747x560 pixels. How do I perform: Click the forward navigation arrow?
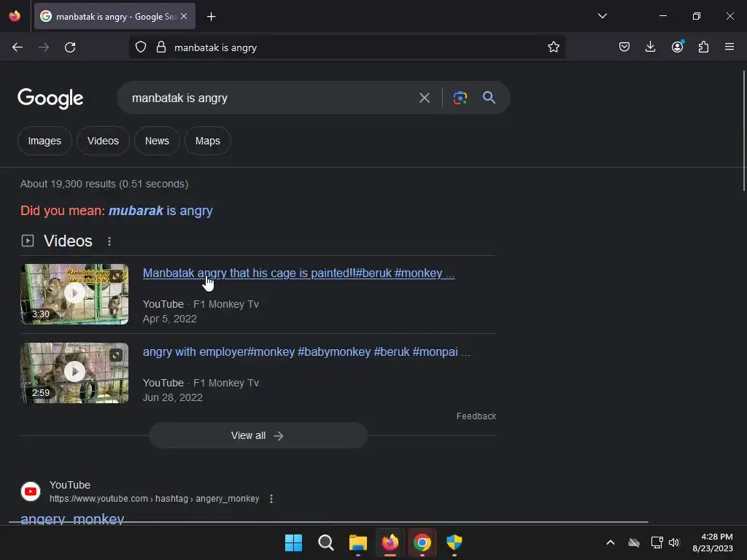[44, 47]
